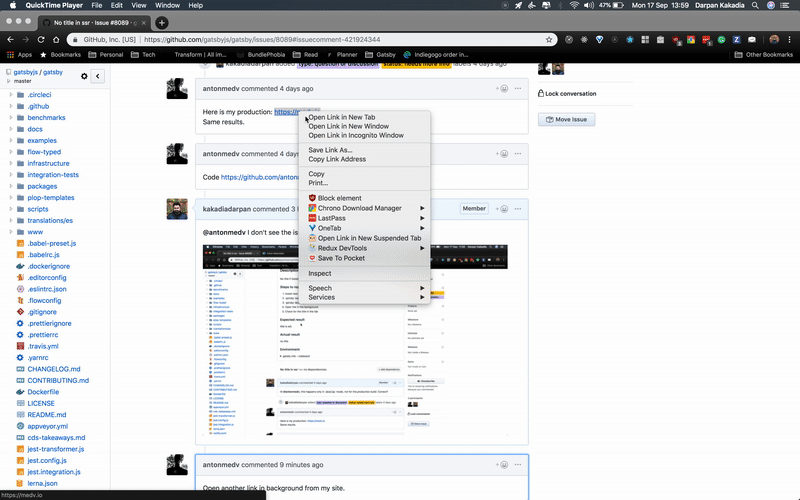Viewport: 800px width, 500px height.
Task: Click the .dockerignore file icon
Action: click(20, 266)
